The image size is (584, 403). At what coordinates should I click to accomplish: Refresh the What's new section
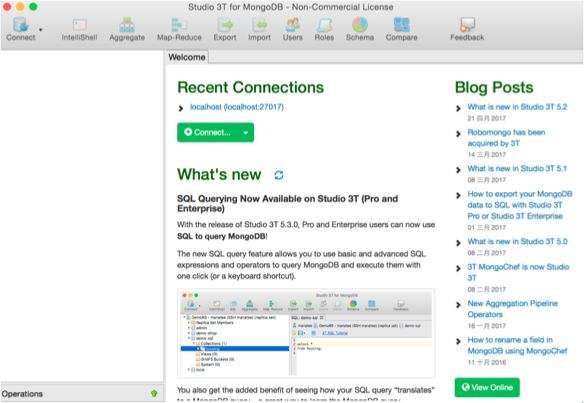[279, 175]
